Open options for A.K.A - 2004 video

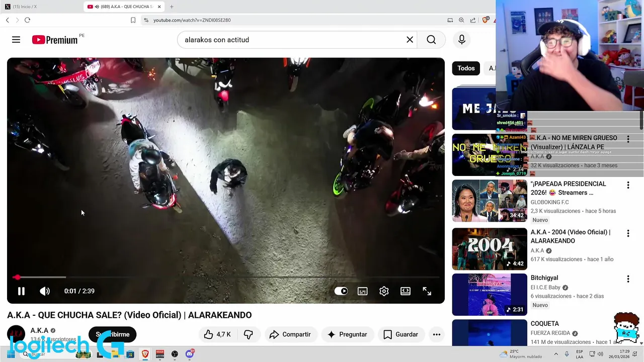[x=628, y=233]
